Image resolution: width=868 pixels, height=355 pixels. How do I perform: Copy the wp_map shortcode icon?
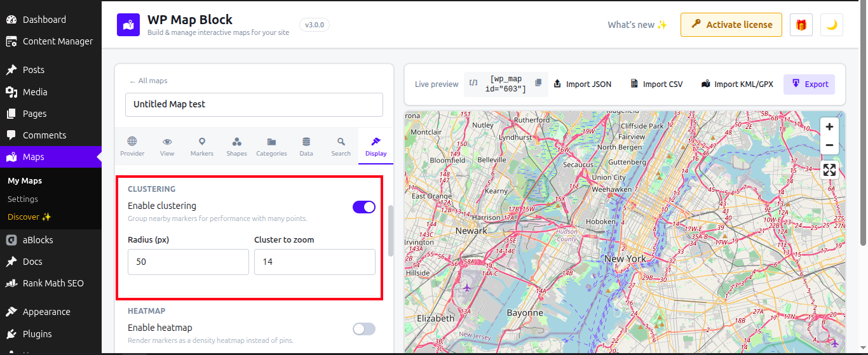pyautogui.click(x=538, y=83)
